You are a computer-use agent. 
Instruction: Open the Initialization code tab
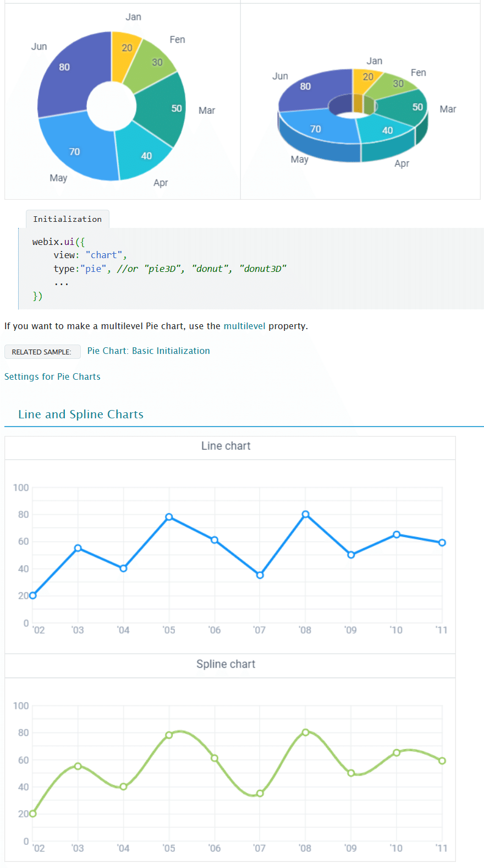click(67, 219)
